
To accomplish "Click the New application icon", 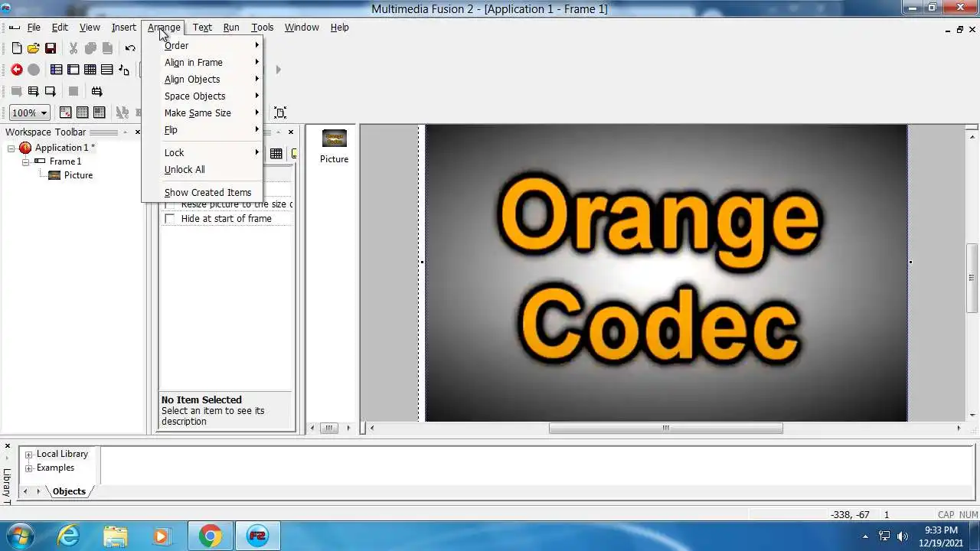I will 17,48.
